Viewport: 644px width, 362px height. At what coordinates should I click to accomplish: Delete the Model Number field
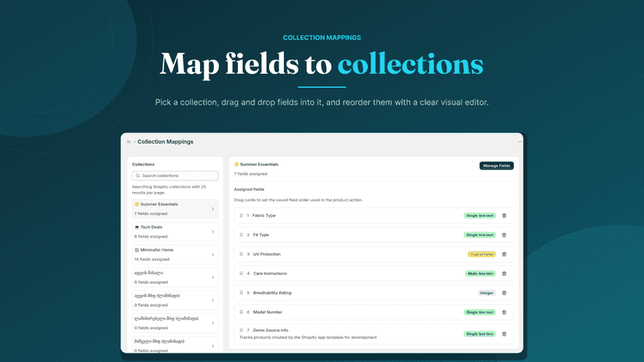click(x=504, y=312)
